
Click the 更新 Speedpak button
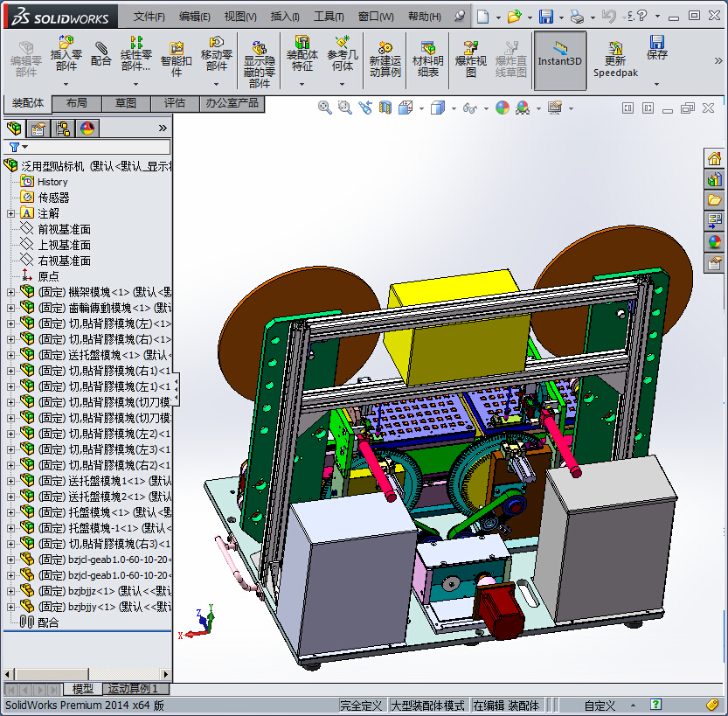pyautogui.click(x=615, y=59)
